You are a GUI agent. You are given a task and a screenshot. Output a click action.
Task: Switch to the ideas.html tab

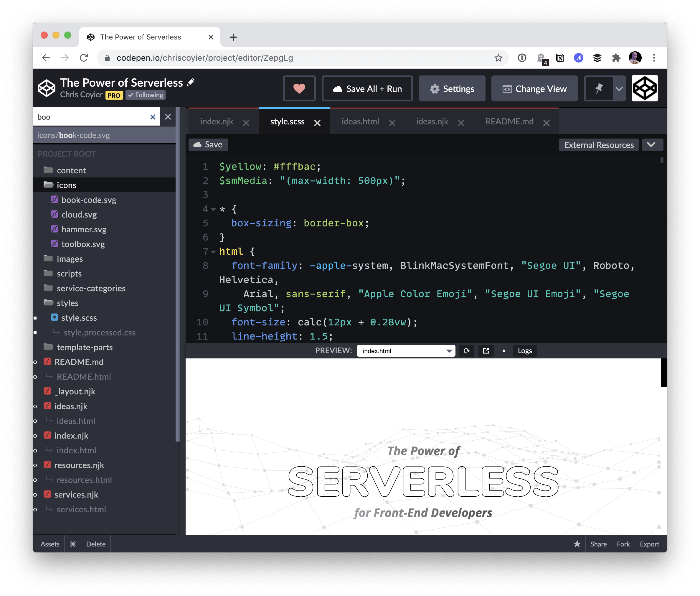click(x=360, y=122)
